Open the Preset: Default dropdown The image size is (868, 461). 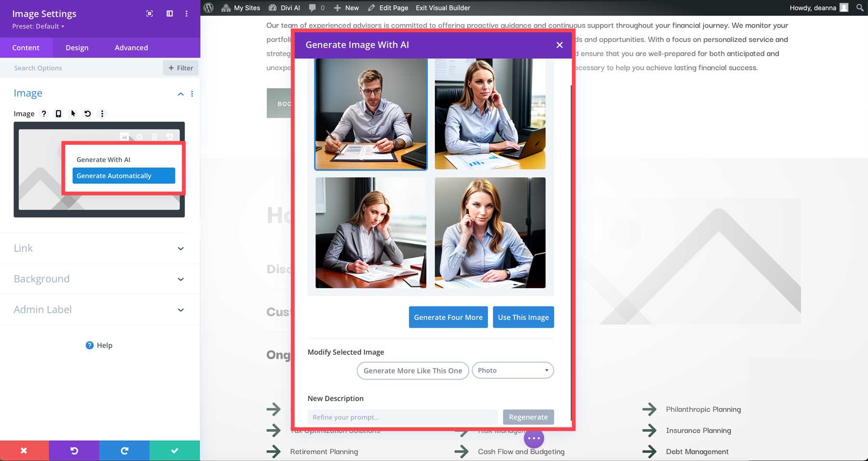point(38,27)
